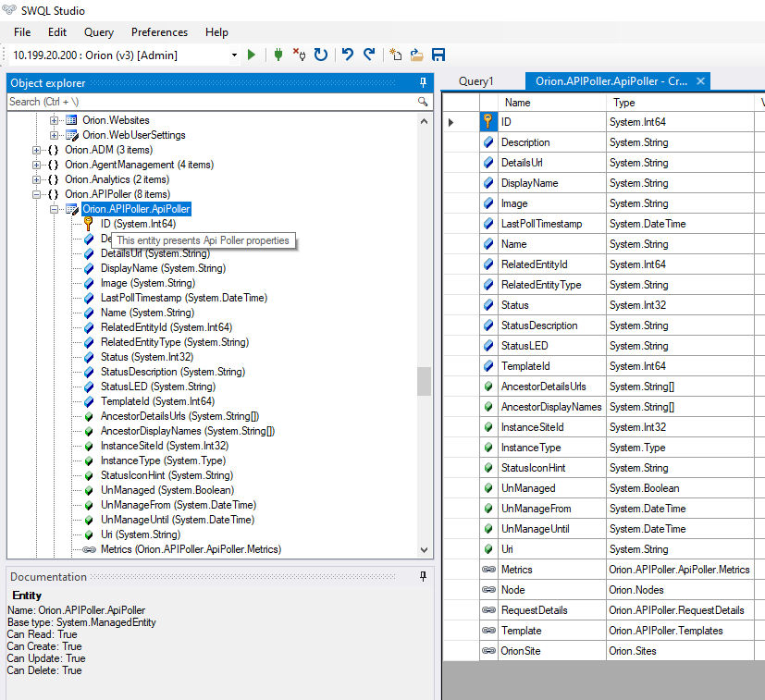This screenshot has height=700, width=765.
Task: Close the Orion.APIPoller.ApiPoller tab
Action: (700, 81)
